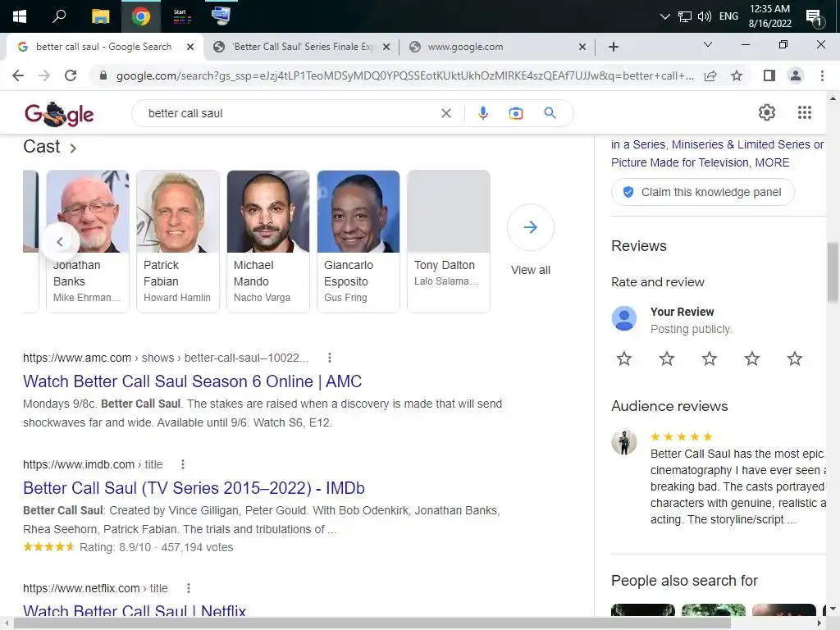Open Google search settings gear
Viewport: 840px width, 630px height.
coord(767,112)
